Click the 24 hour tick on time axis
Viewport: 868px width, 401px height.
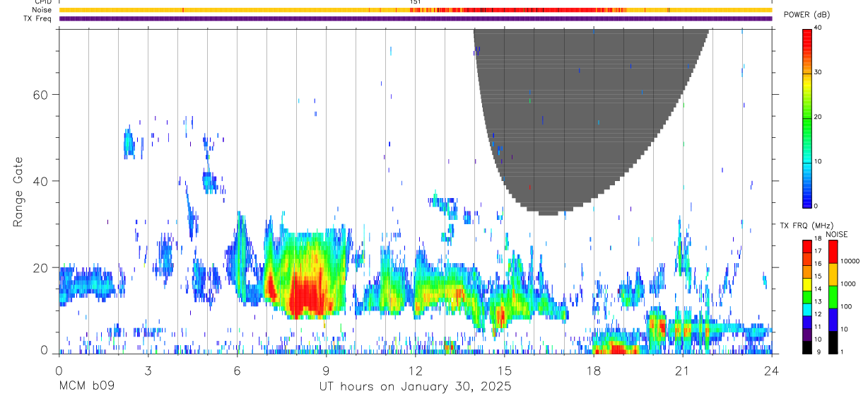772,370
